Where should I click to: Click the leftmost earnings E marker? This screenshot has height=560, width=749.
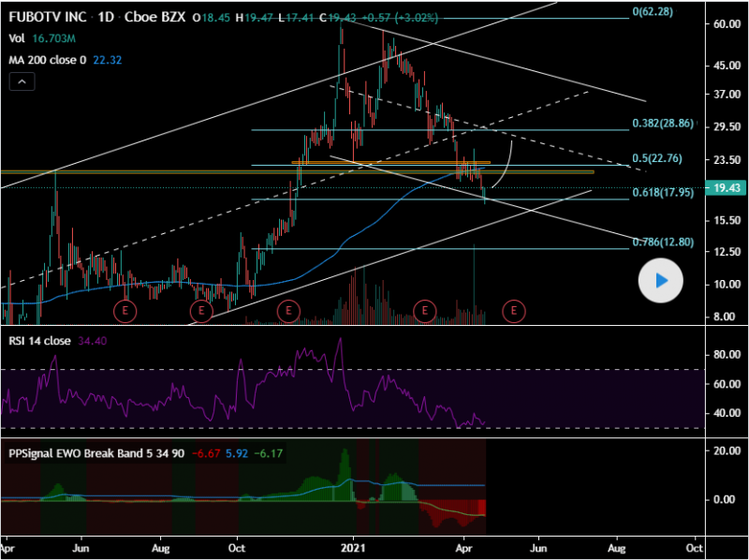[125, 309]
